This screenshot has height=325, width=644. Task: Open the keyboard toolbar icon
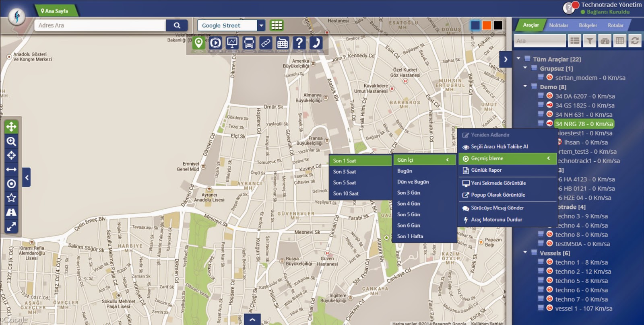283,43
